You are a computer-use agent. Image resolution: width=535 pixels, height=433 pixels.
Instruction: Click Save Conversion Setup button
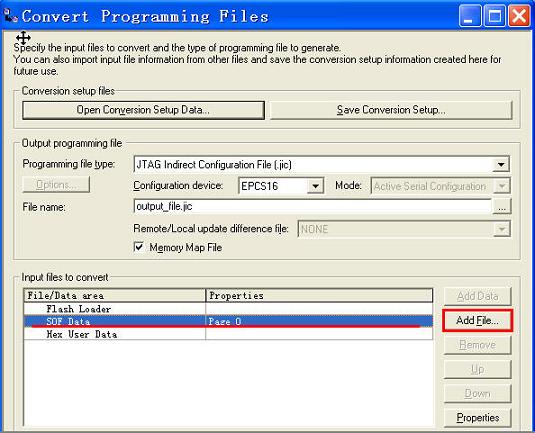(x=391, y=110)
